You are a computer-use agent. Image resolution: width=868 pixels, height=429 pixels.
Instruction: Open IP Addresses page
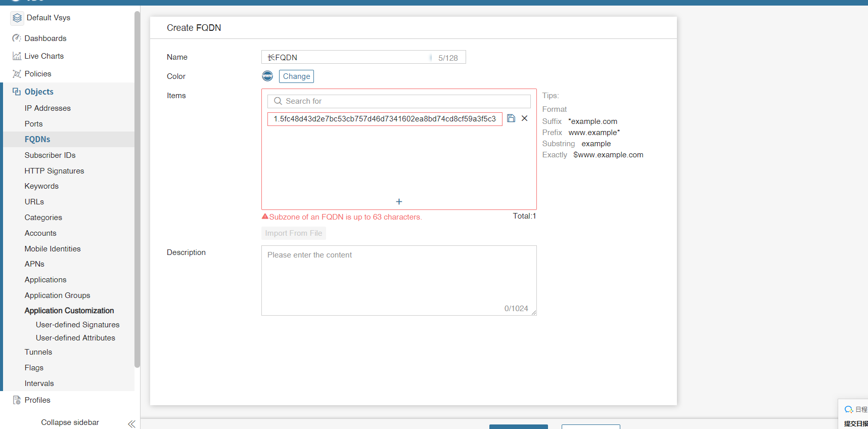coord(48,108)
